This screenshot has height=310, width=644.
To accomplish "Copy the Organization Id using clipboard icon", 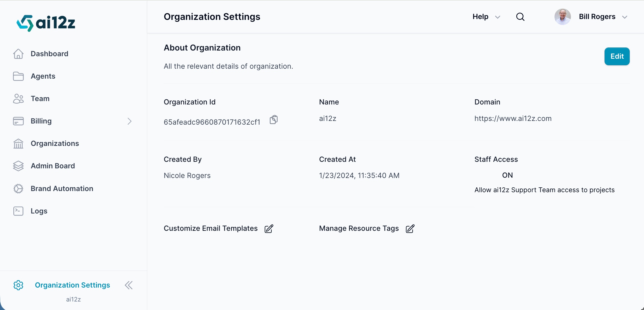I will (x=274, y=120).
